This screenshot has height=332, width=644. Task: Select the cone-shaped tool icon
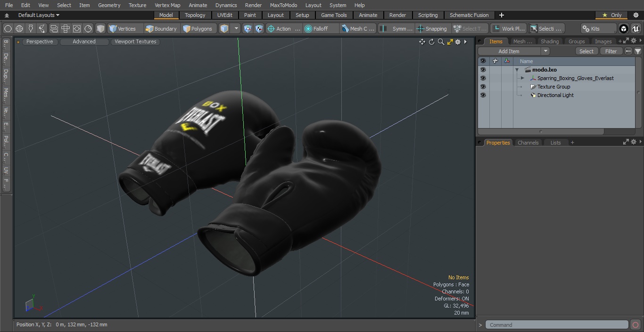click(42, 29)
